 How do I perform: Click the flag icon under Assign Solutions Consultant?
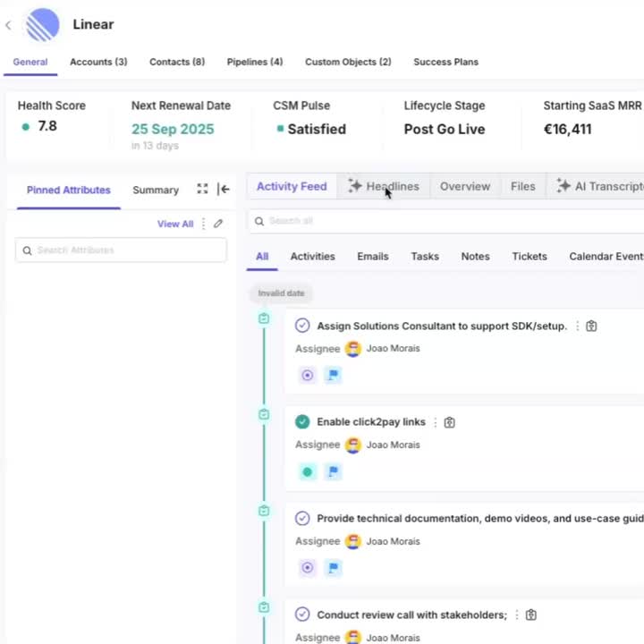[333, 375]
